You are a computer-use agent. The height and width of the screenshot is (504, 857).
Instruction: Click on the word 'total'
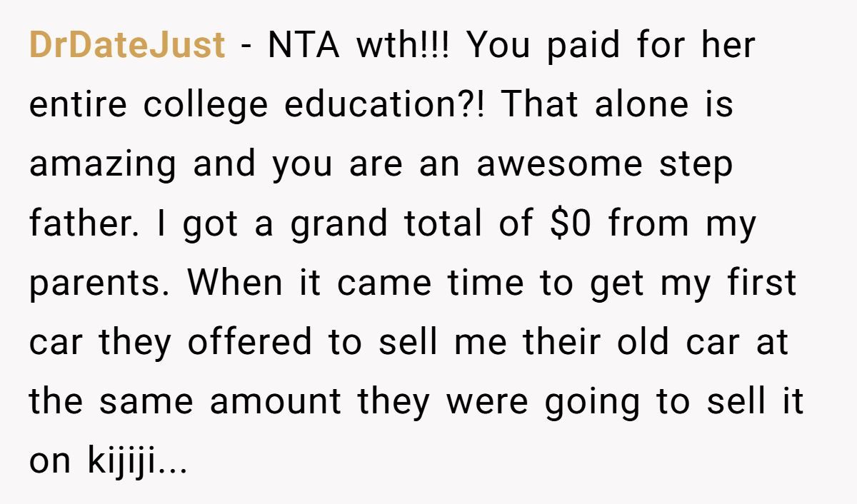click(443, 224)
